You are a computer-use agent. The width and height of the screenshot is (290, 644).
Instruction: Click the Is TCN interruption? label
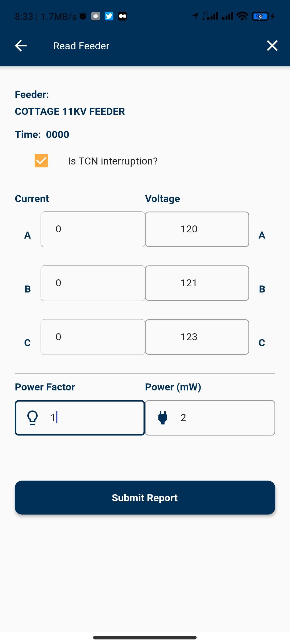pos(113,161)
